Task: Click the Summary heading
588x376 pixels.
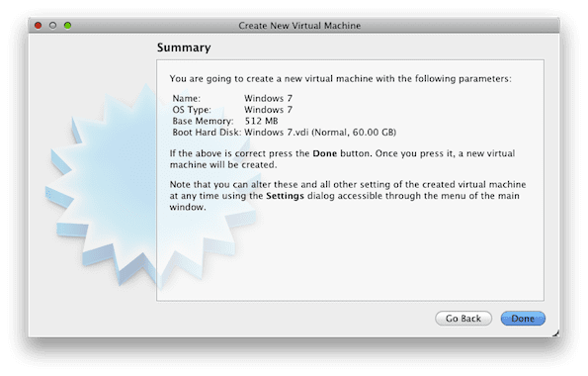Action: click(x=184, y=47)
